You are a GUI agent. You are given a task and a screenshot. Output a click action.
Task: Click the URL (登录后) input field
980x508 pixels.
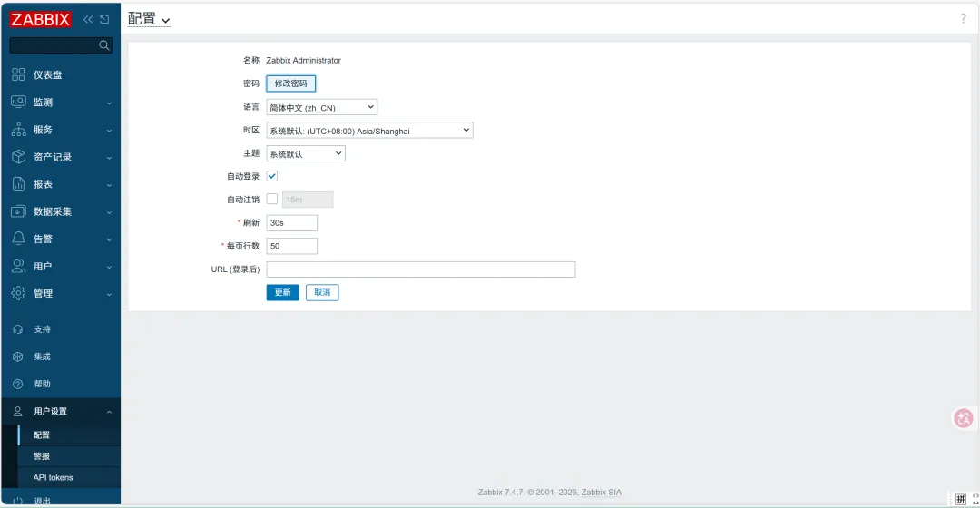421,269
